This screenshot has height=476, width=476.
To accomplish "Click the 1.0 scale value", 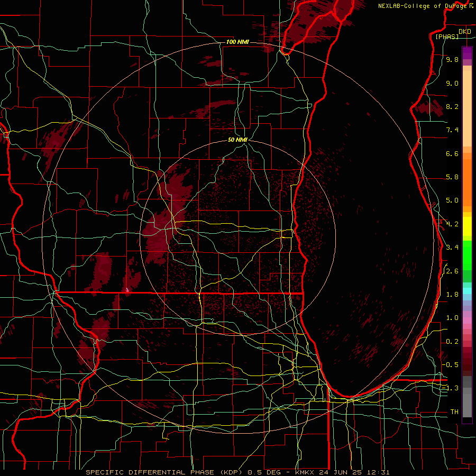I will (452, 318).
